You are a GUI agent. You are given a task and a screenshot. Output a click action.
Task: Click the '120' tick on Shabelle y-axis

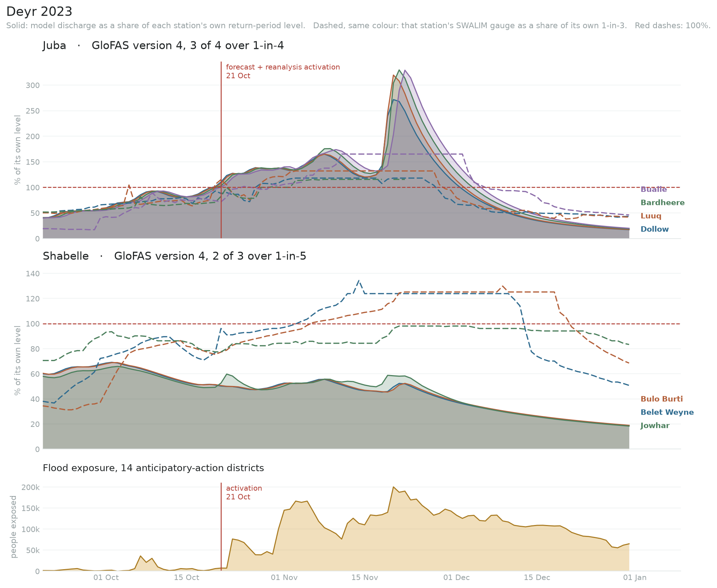[x=33, y=299]
